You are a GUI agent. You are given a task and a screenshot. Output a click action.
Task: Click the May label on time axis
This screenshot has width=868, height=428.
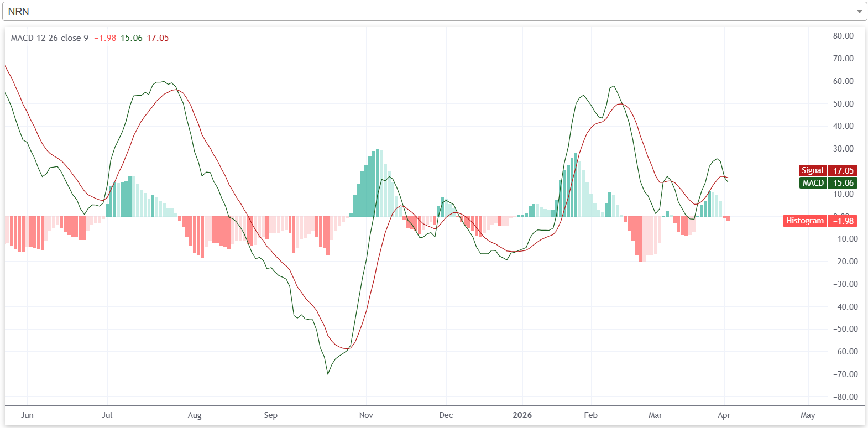point(808,415)
